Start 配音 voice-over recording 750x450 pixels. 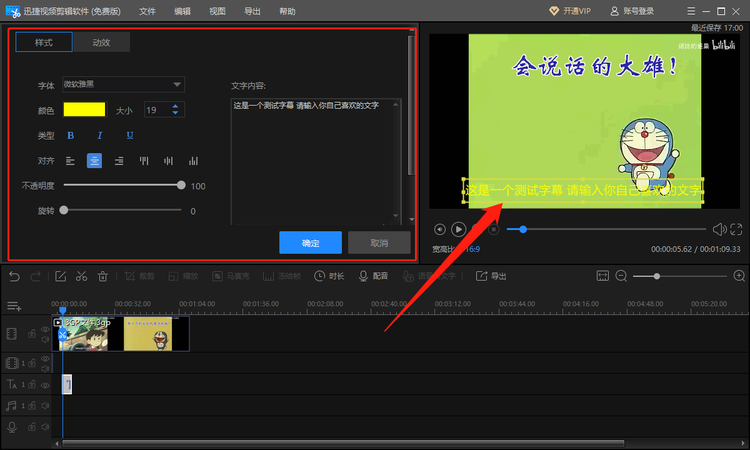[374, 276]
